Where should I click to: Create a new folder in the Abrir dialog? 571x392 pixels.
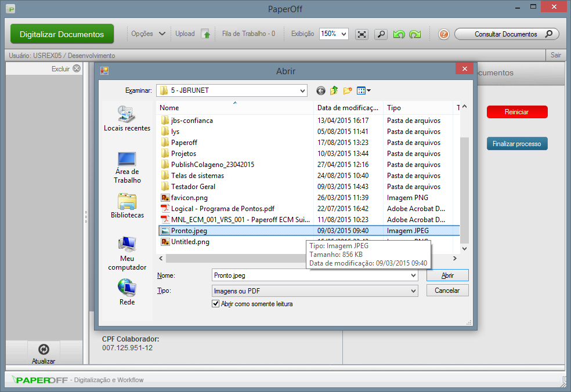coord(348,90)
